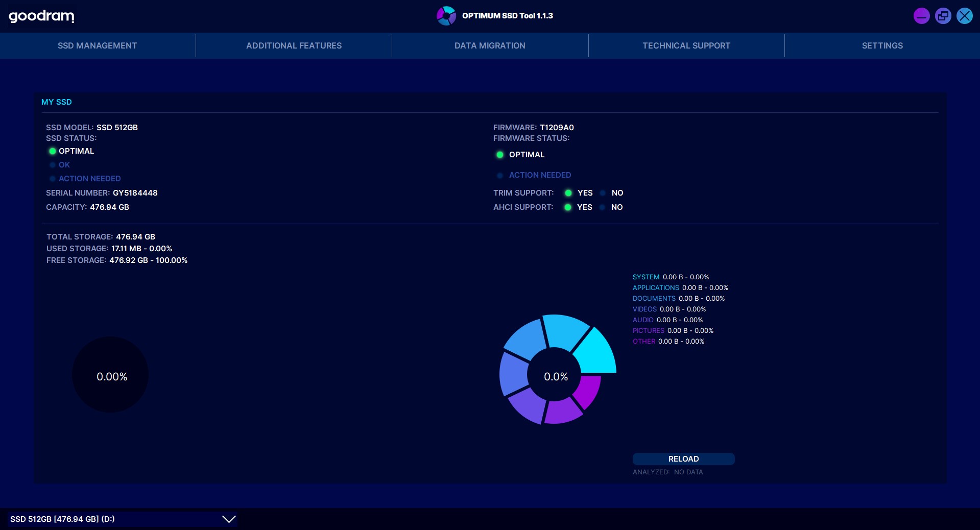
Task: Select the firmware status Optimal indicator
Action: pyautogui.click(x=500, y=155)
